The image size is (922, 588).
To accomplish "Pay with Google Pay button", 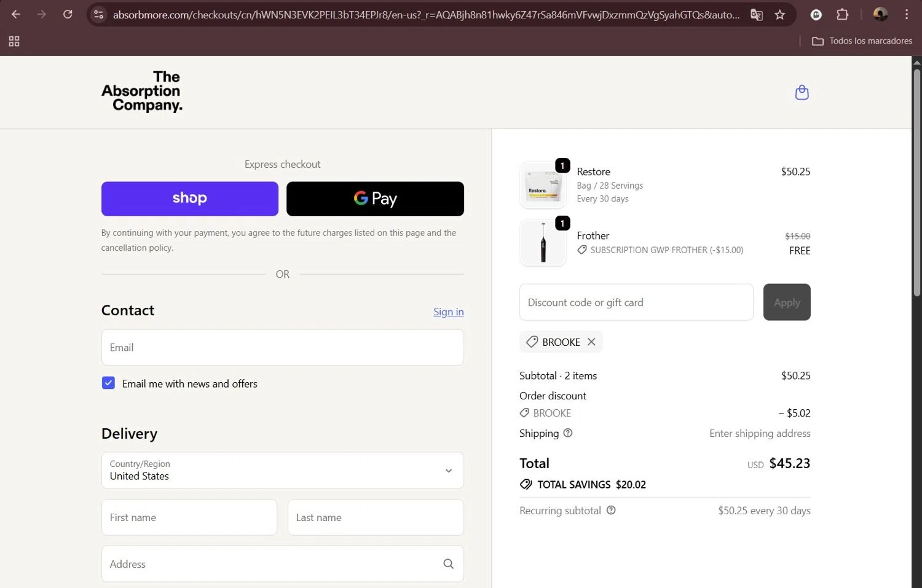I will pyautogui.click(x=375, y=198).
